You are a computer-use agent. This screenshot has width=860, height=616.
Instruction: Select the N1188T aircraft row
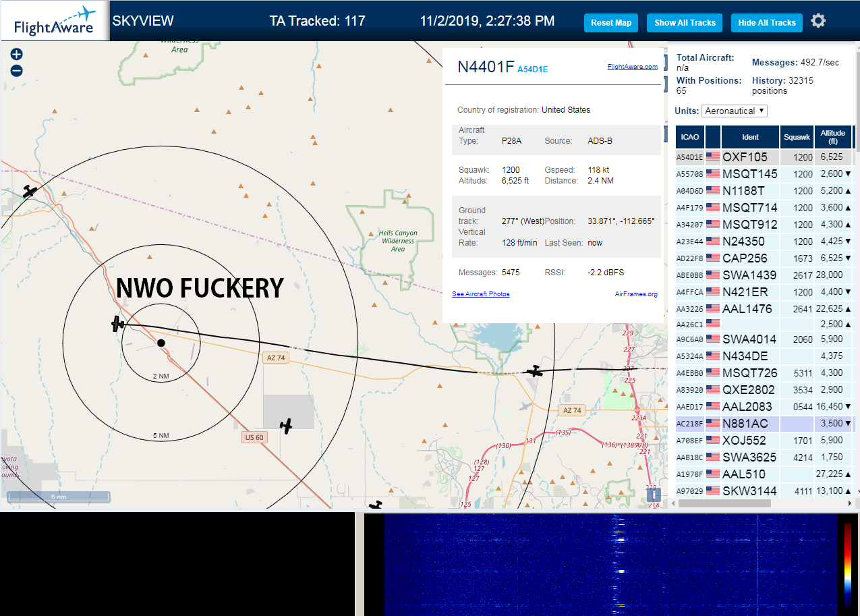click(765, 191)
